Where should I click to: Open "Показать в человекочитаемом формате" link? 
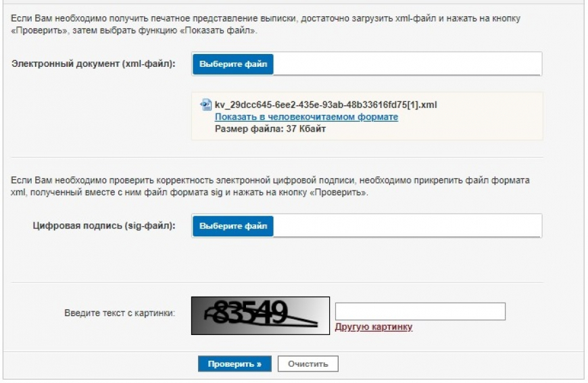(x=306, y=117)
